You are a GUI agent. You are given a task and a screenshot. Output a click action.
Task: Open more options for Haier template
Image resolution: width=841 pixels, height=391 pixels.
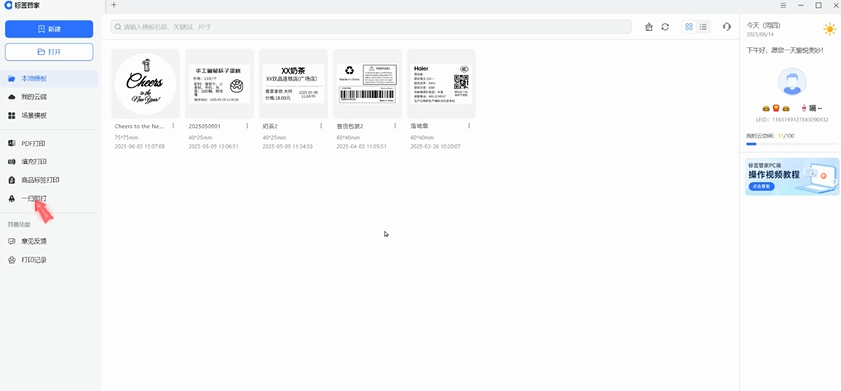coord(469,126)
